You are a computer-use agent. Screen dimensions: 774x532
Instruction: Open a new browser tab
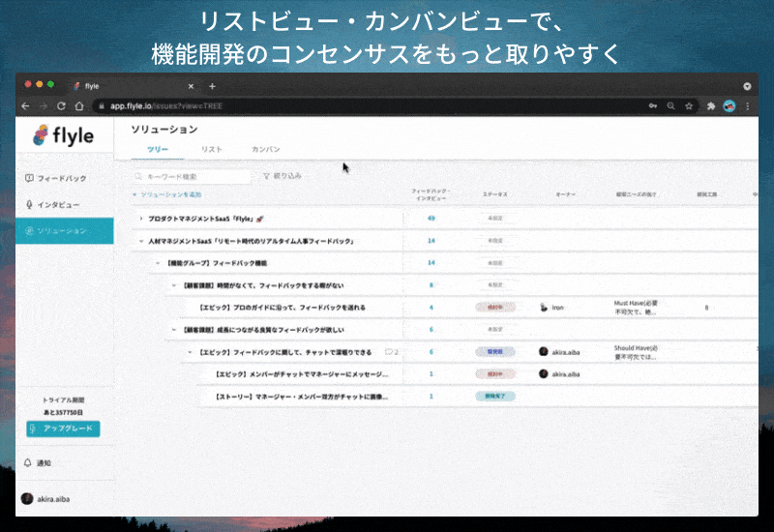coord(212,86)
